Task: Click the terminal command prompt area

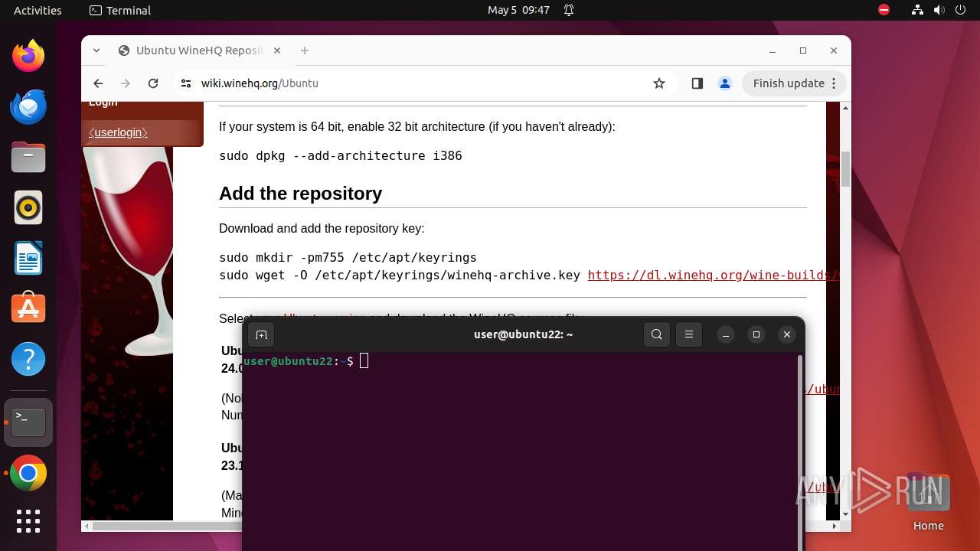Action: pyautogui.click(x=520, y=452)
